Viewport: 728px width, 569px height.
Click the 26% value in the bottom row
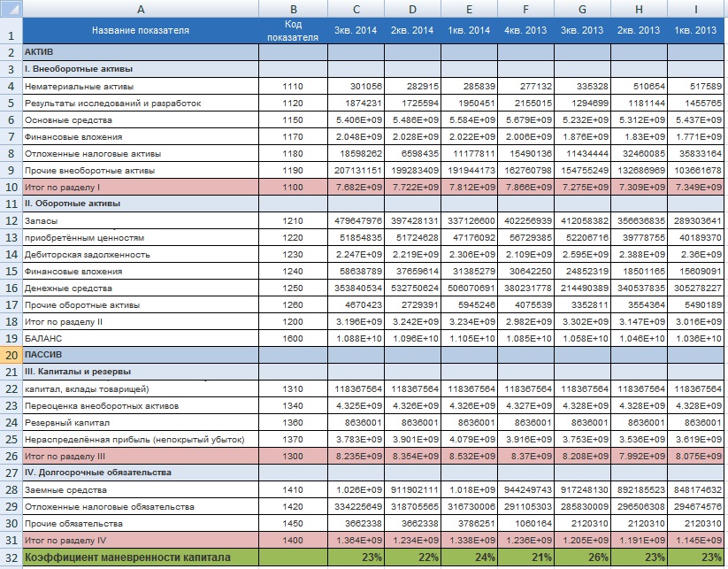582,557
